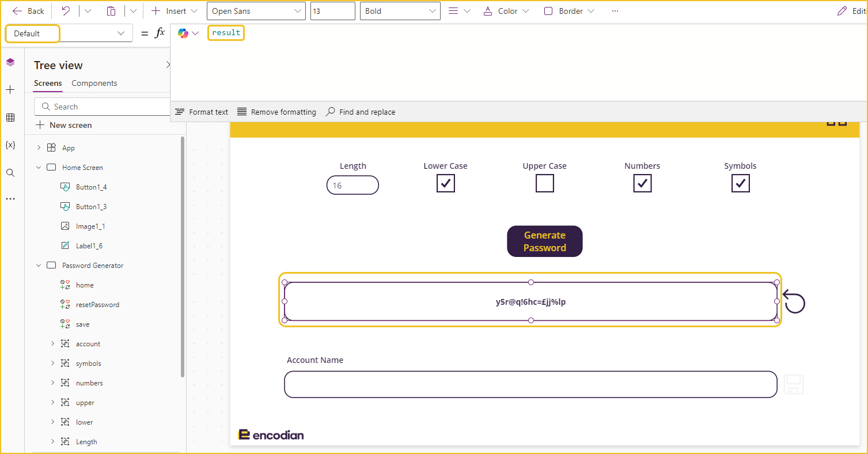Select Image1_1 in the tree
868x454 pixels.
pyautogui.click(x=90, y=226)
